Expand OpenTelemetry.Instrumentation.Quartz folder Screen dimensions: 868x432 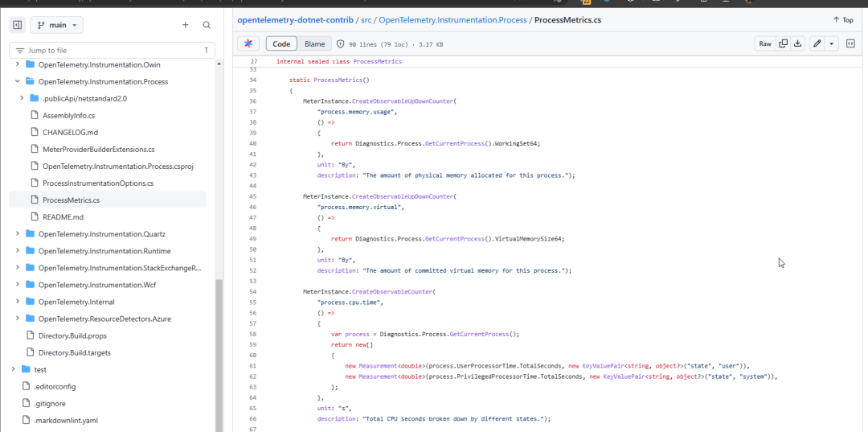(17, 234)
